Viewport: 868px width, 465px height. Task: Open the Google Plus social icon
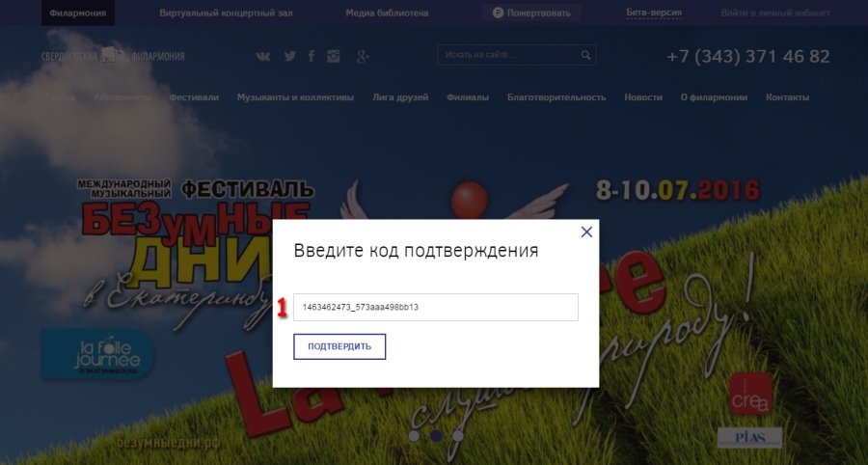[363, 56]
